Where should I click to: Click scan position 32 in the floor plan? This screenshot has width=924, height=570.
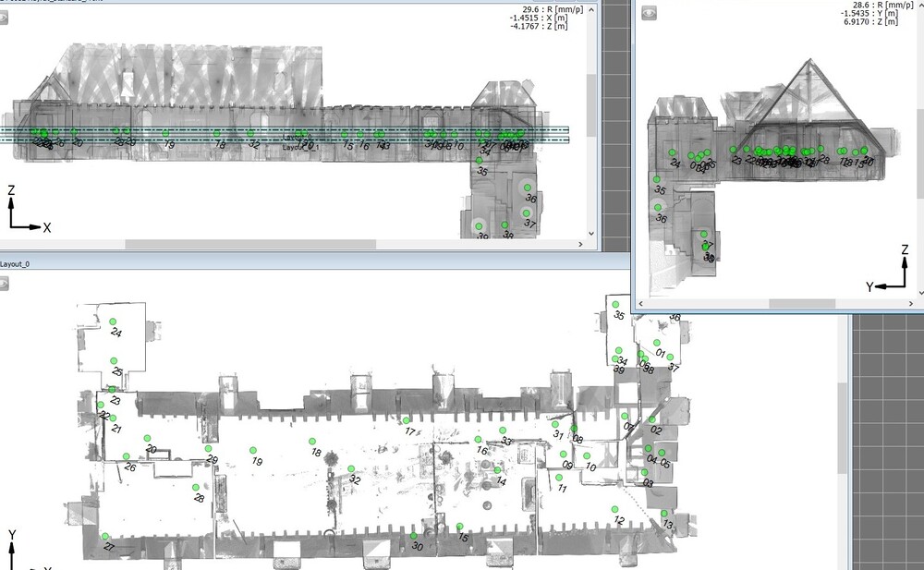click(x=351, y=469)
